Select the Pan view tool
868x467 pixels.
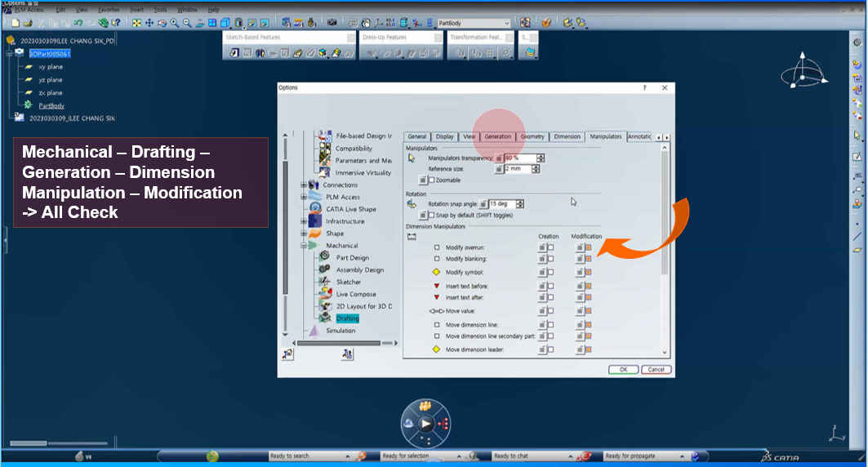click(149, 23)
